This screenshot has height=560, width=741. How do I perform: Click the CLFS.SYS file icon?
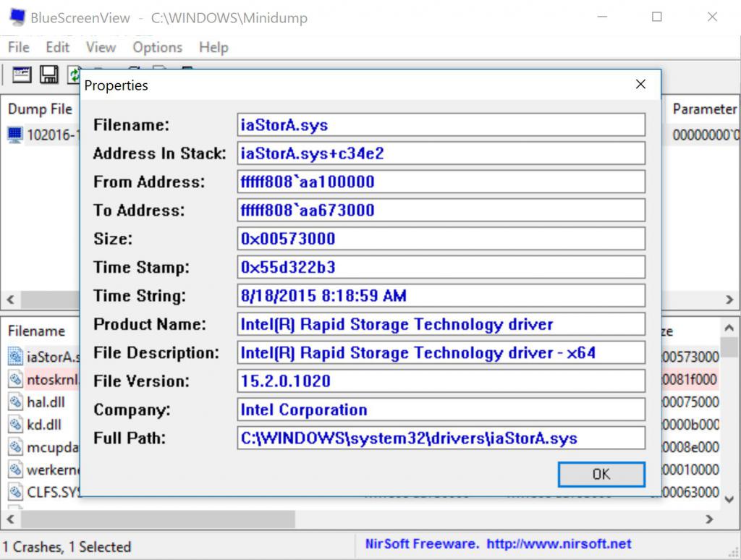[15, 492]
